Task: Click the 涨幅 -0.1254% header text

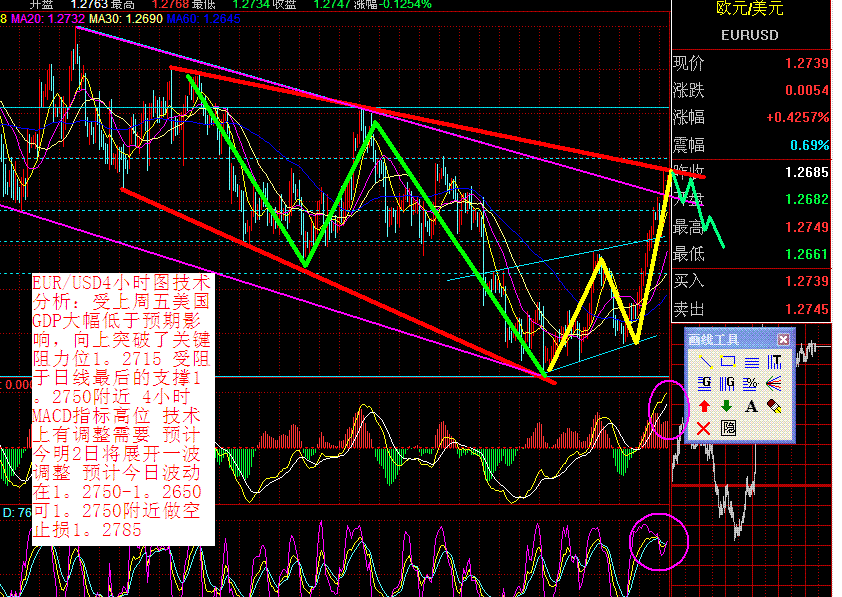Action: coord(393,5)
